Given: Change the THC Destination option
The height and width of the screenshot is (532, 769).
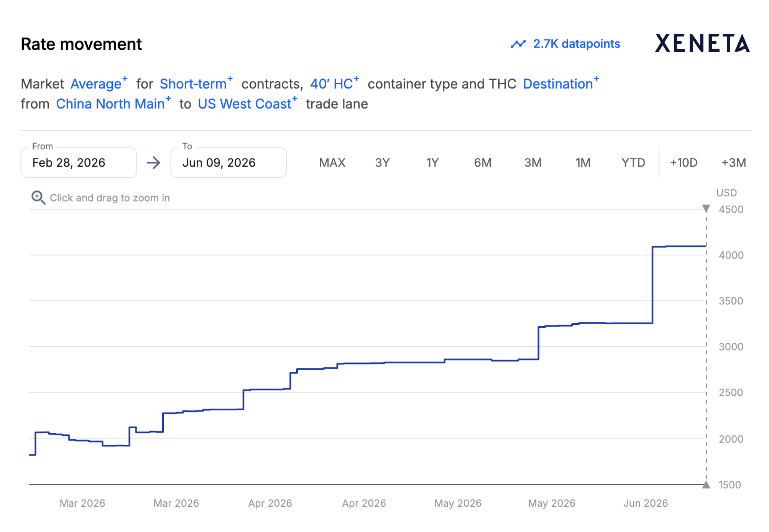Looking at the screenshot, I should 561,83.
